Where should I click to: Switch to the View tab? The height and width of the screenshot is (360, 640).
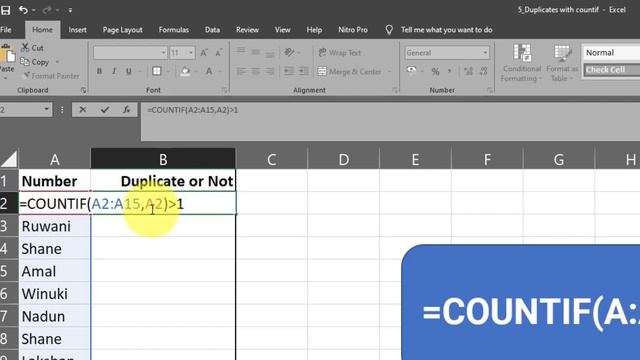(x=282, y=30)
